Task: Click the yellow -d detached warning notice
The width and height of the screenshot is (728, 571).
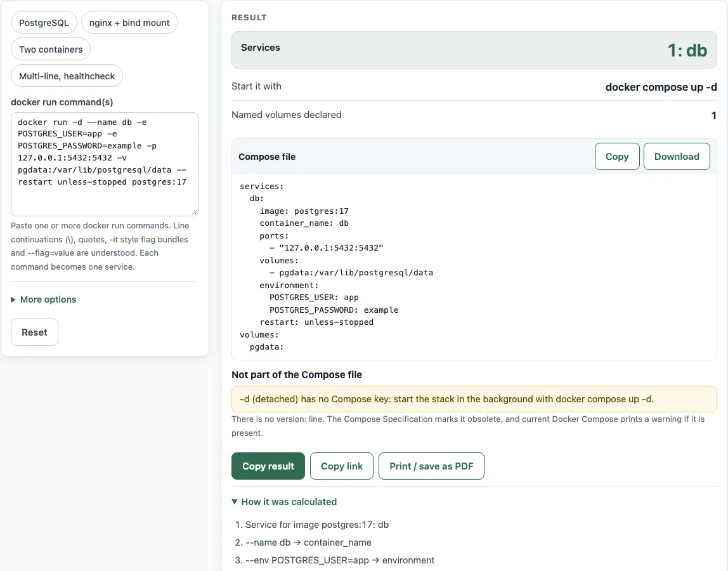Action: tap(474, 399)
